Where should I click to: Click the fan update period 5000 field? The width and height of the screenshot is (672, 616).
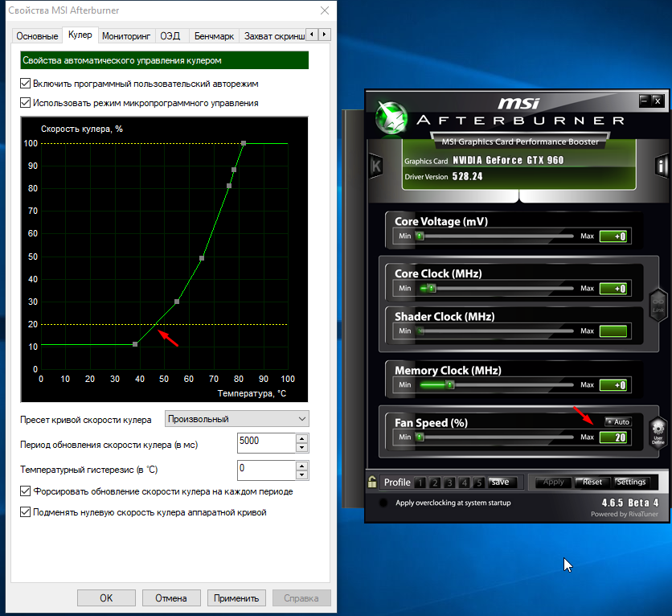[x=267, y=443]
